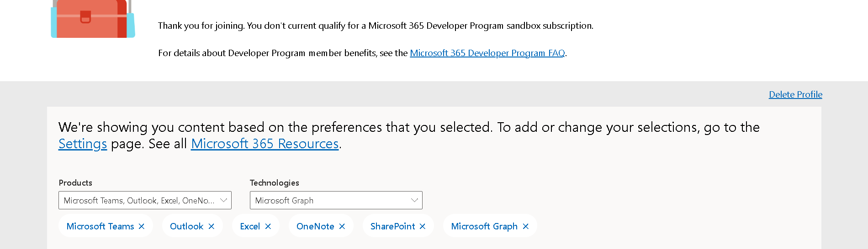The height and width of the screenshot is (249, 868).
Task: Select the Microsoft Teams chip label
Action: (x=100, y=226)
